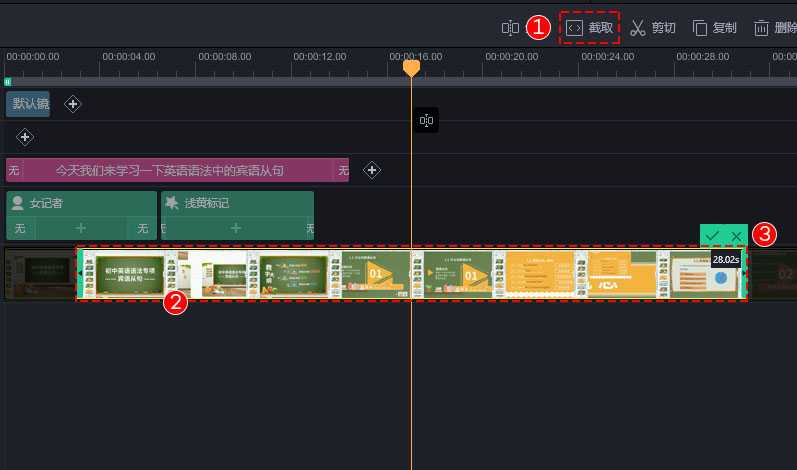Add a keyframe next to 默认镜头
The width and height of the screenshot is (797, 470).
click(x=73, y=104)
